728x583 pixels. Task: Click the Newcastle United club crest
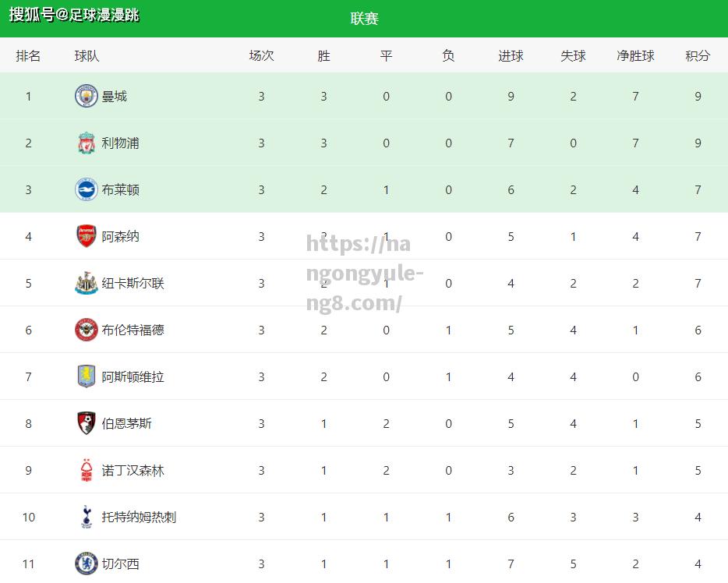87,283
